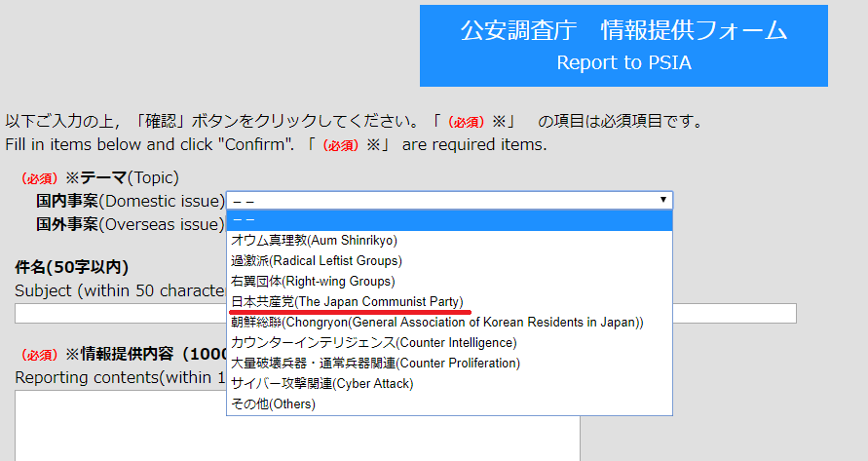The image size is (868, 461).
Task: Choose Cyber Attack option
Action: pos(449,384)
